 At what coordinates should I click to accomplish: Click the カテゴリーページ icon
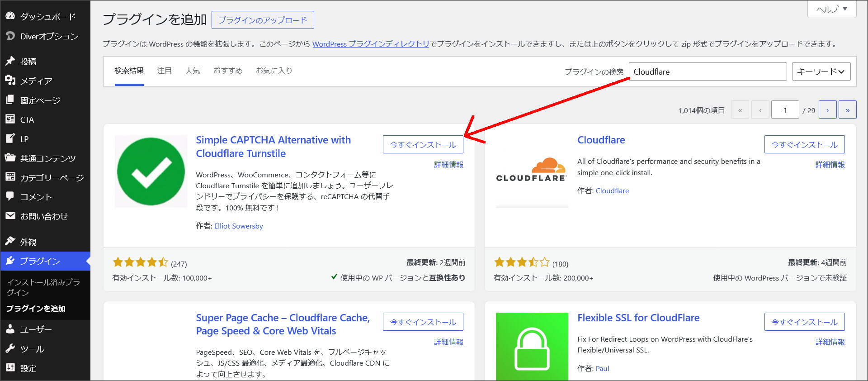(10, 177)
